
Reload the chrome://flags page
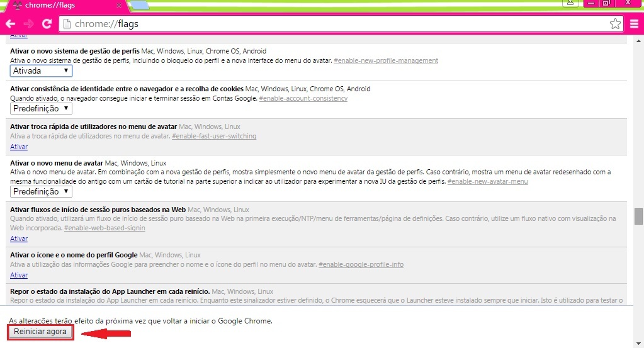pyautogui.click(x=47, y=24)
